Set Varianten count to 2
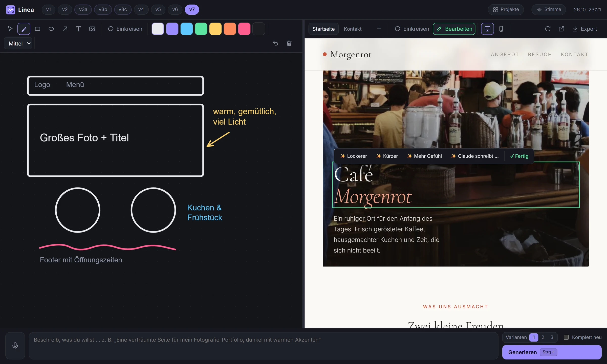This screenshot has height=364, width=607. click(x=543, y=337)
